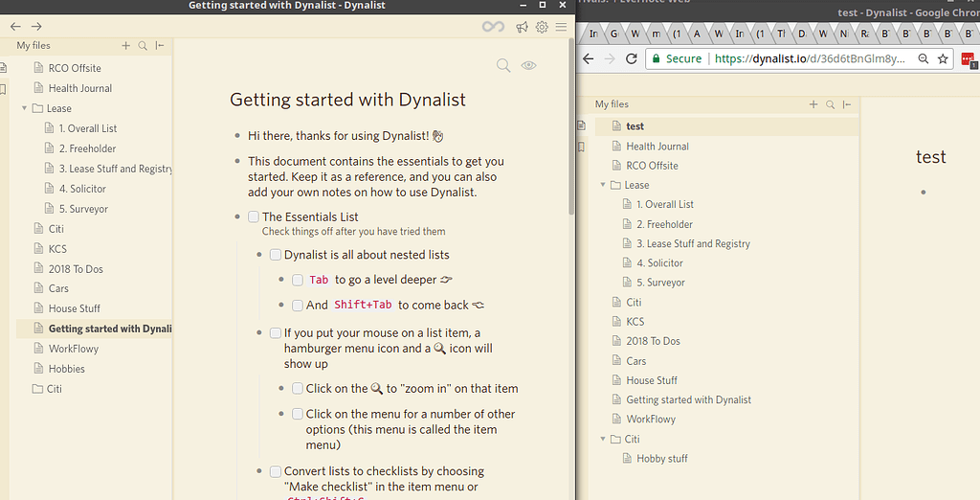Bookmark page with the star icon
Screen dimensions: 980x500
943,58
